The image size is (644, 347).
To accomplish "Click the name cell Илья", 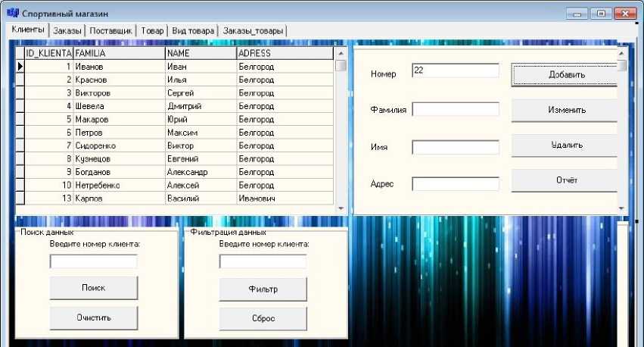I will click(x=201, y=80).
